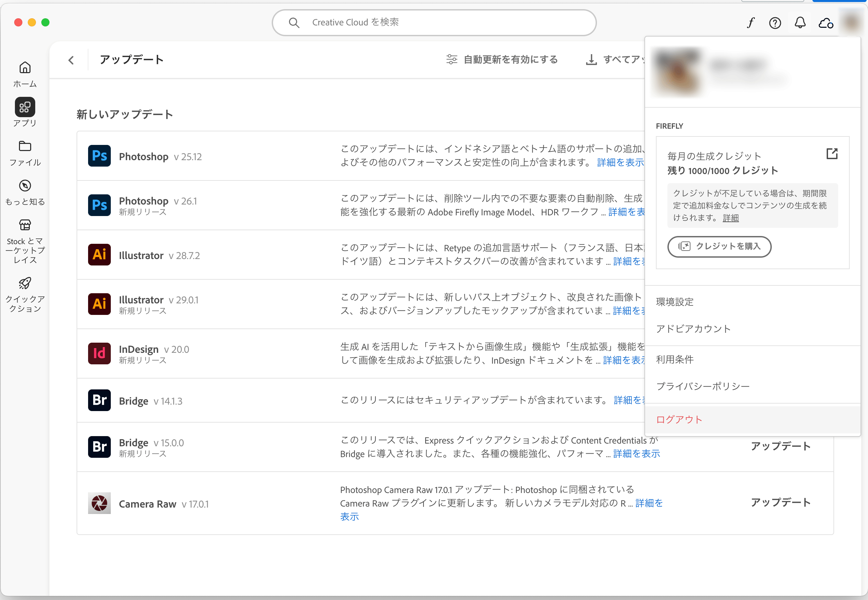Click the Photoshop v 25.12 app icon
Image resolution: width=868 pixels, height=600 pixels.
tap(99, 156)
